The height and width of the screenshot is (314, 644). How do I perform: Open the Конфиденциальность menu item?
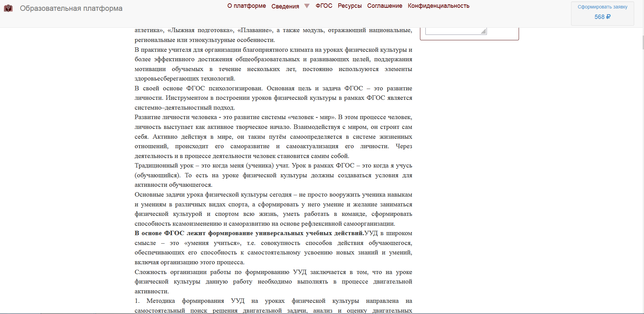(439, 6)
